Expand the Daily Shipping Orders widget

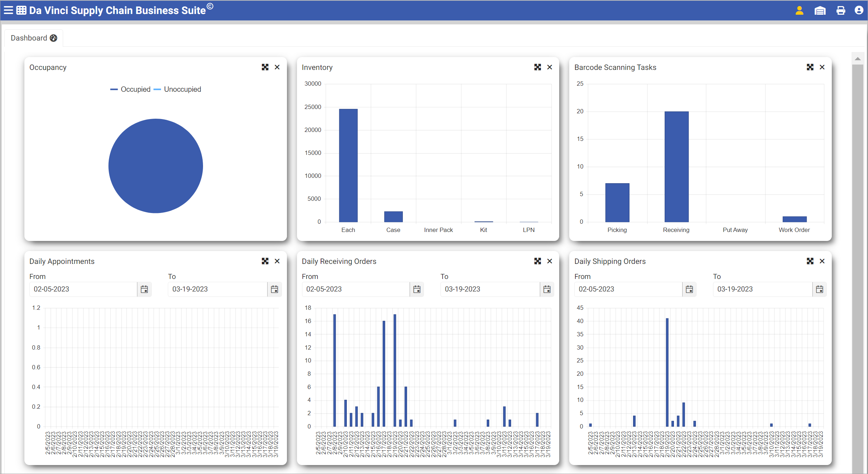point(810,261)
